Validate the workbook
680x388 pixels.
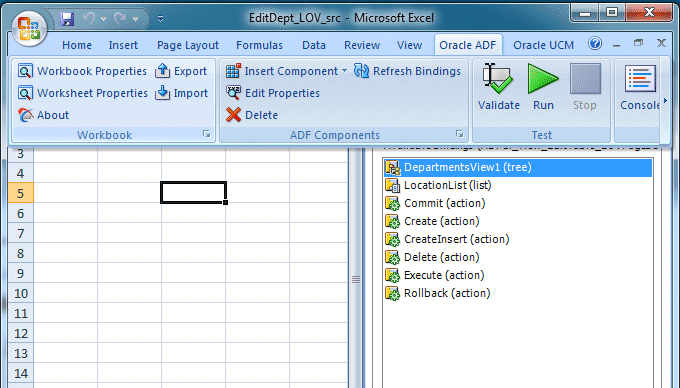(499, 87)
